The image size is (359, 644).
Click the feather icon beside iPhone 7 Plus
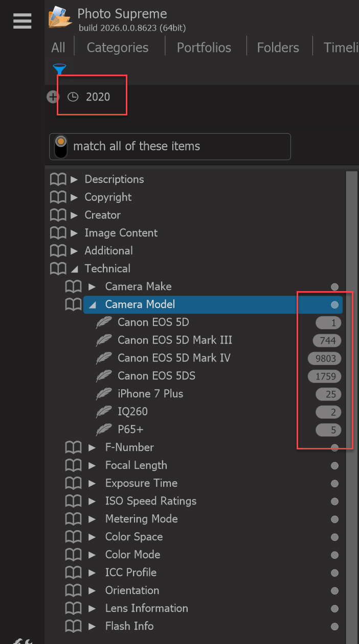coord(104,394)
